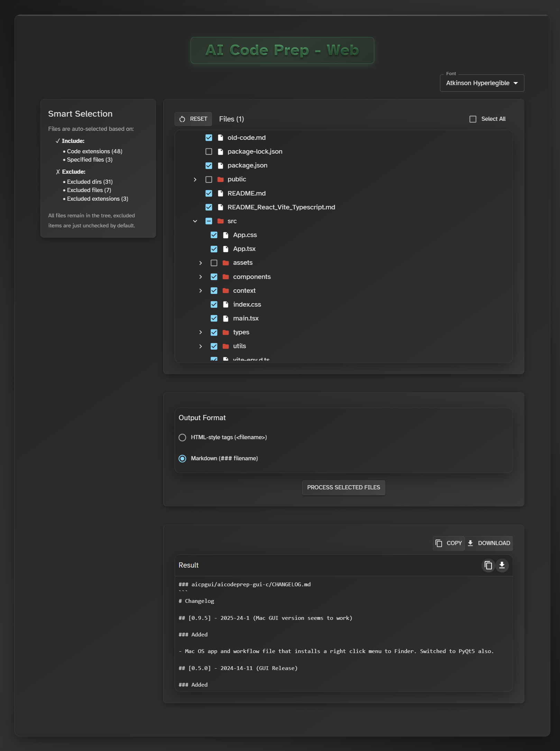Select Markdown output format radio
This screenshot has width=560, height=751.
click(182, 459)
